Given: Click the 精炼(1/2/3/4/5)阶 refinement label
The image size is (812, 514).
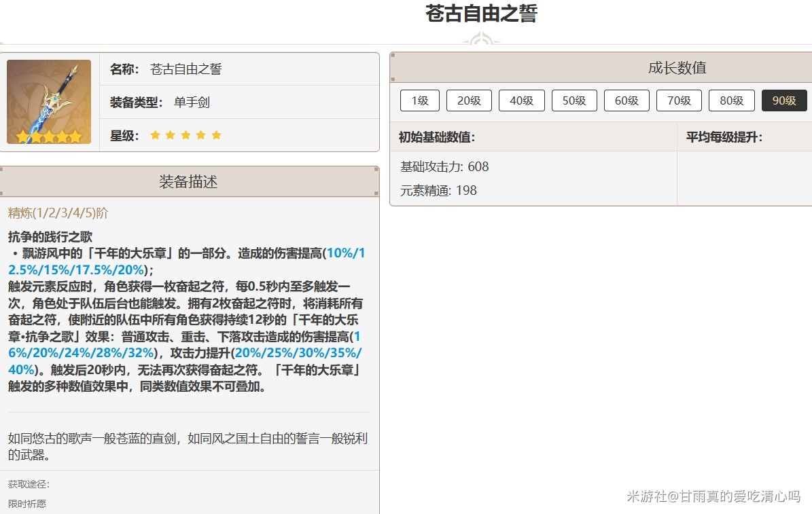Looking at the screenshot, I should tap(58, 213).
